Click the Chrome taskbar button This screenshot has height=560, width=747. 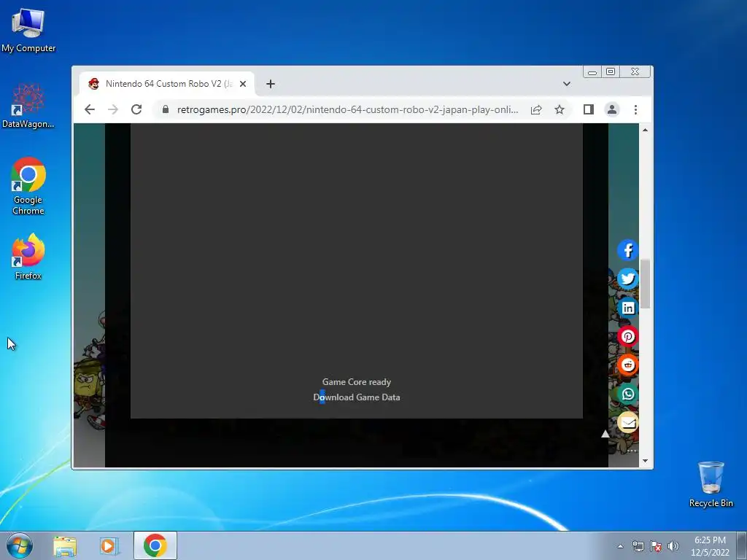[155, 545]
